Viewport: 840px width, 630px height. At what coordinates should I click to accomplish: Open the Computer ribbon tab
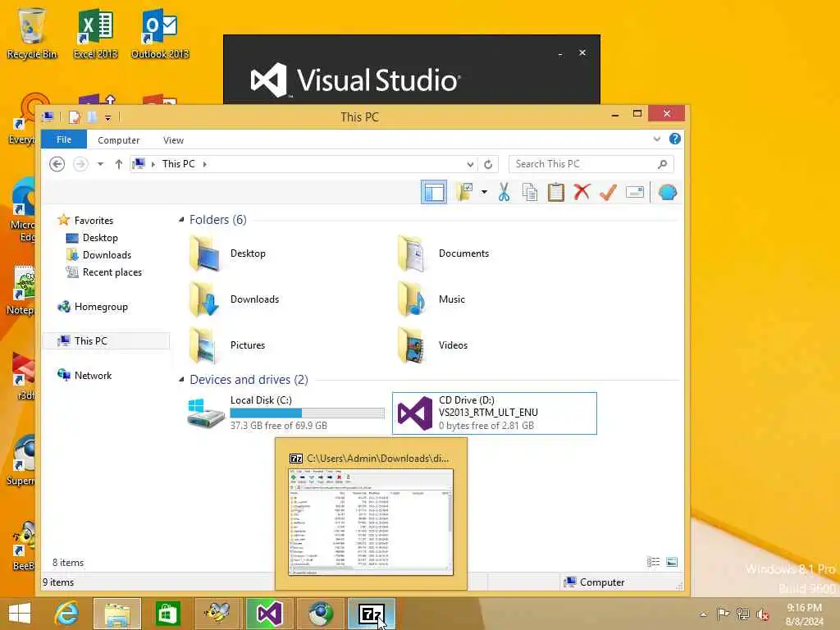pos(118,139)
